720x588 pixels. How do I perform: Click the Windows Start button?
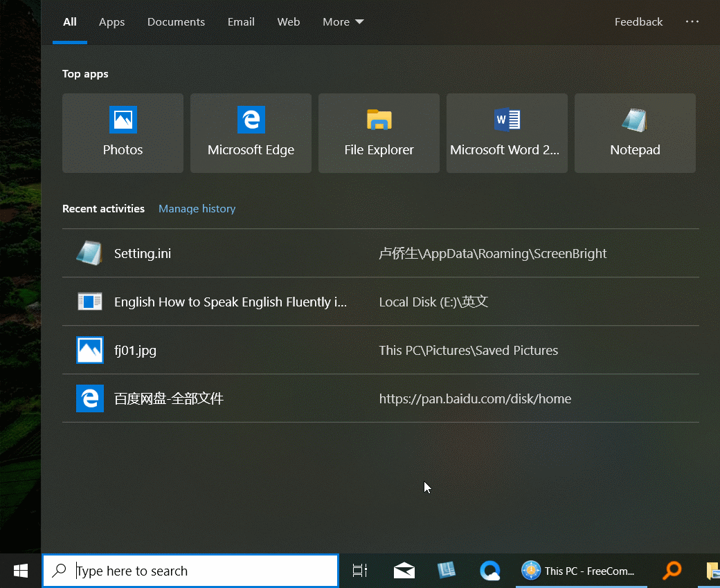(x=21, y=571)
